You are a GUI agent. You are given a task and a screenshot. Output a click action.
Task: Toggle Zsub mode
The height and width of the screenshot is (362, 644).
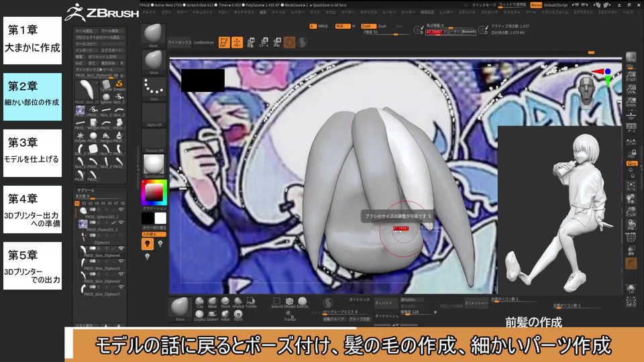(382, 26)
